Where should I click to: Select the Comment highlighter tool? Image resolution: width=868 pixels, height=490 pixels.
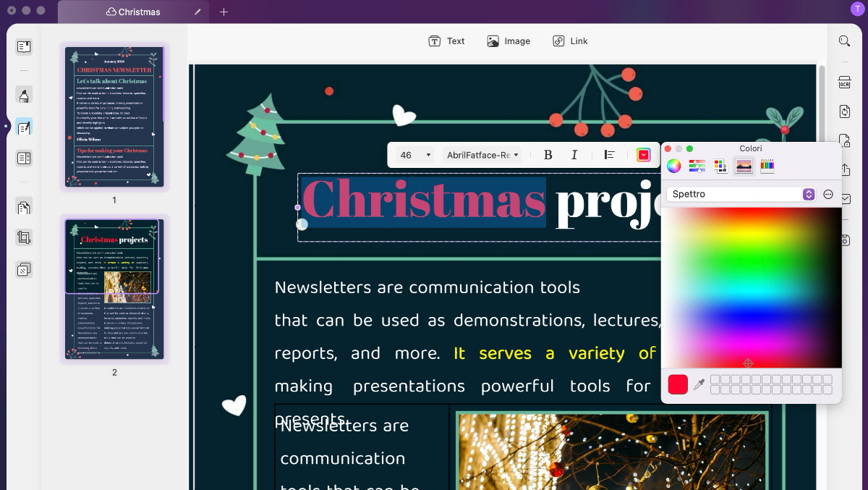[24, 96]
